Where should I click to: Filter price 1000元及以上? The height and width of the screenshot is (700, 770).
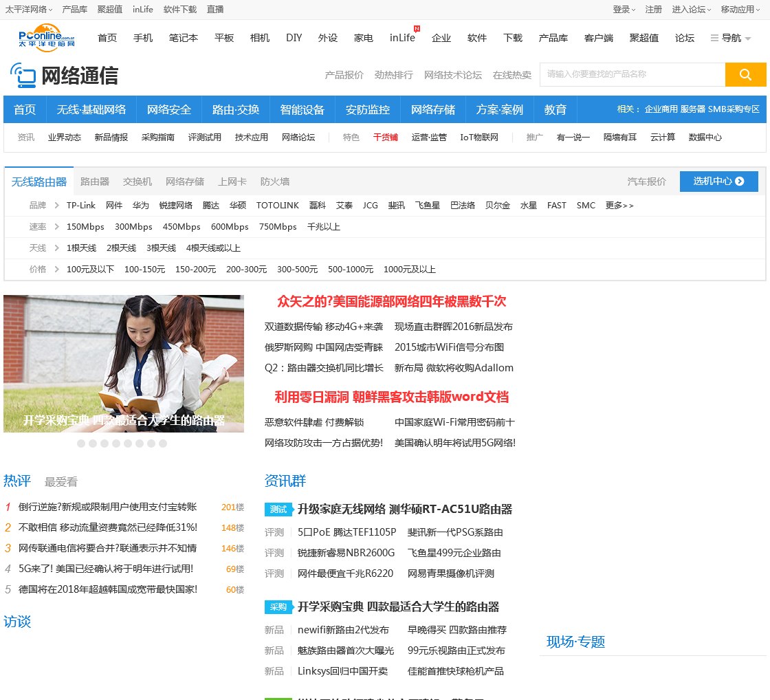[410, 269]
